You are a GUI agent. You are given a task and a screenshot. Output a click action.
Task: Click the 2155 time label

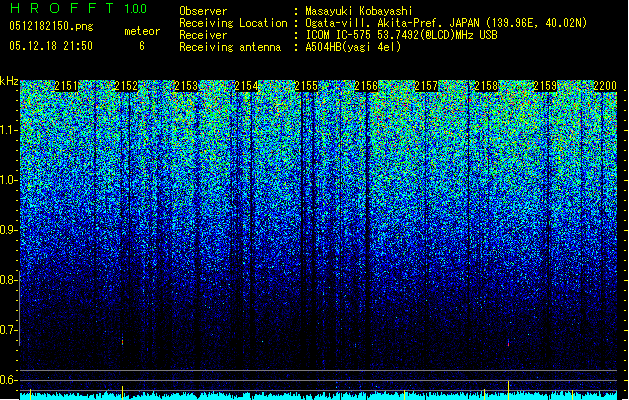click(306, 86)
